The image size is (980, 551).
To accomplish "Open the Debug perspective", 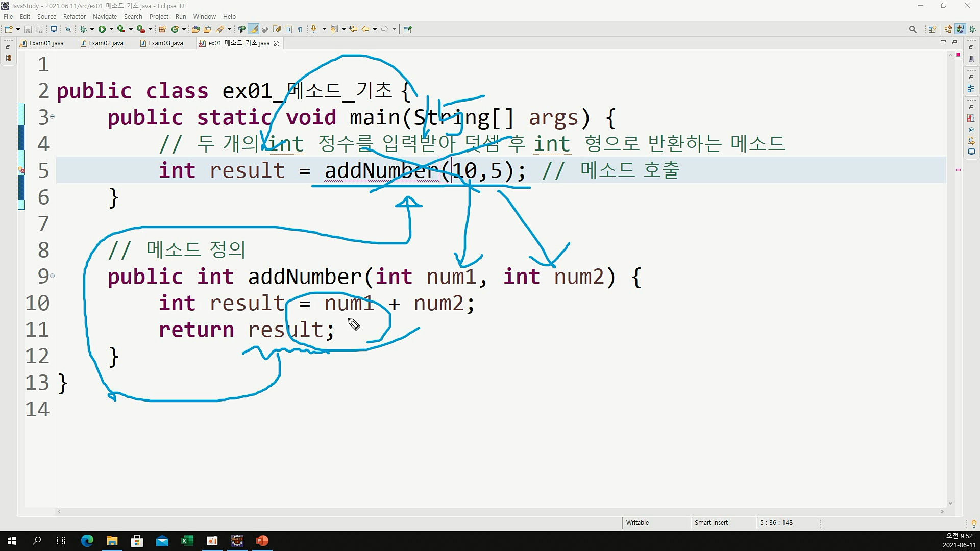I will pos(972,29).
